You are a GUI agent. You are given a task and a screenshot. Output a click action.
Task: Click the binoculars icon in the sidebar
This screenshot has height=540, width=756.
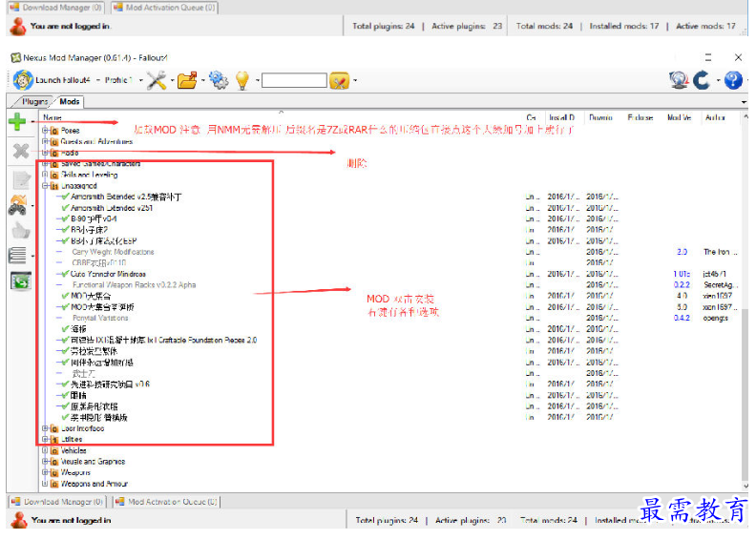[18, 205]
